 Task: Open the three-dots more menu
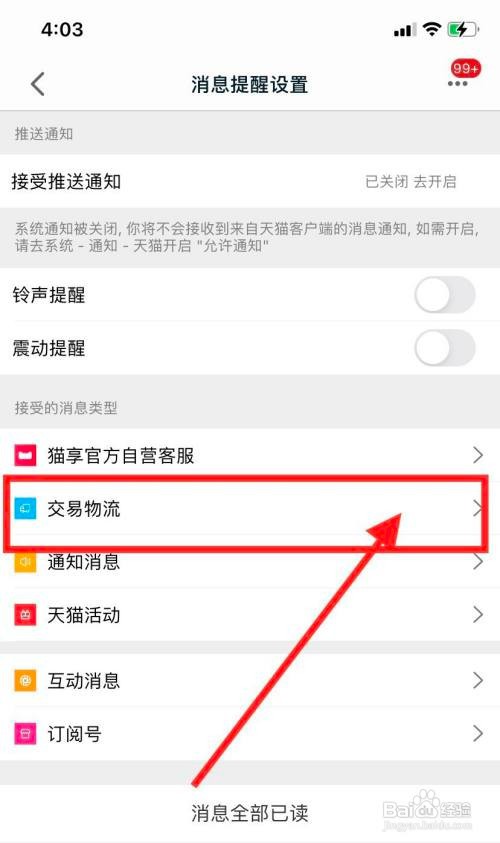457,84
